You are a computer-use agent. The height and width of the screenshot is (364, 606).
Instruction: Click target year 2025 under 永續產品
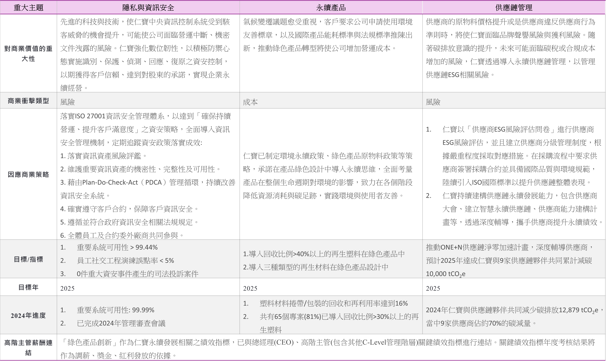tap(250, 288)
